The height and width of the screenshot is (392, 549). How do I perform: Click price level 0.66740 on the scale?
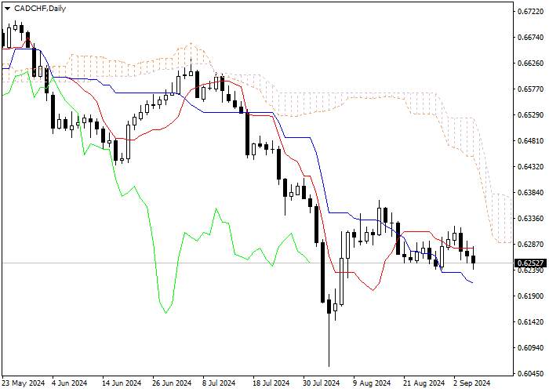coord(531,38)
